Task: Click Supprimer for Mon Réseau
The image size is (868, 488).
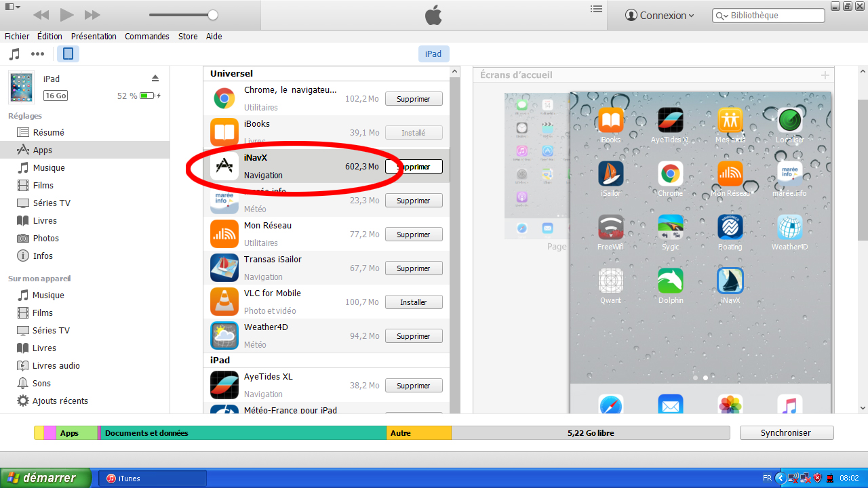Action: point(414,235)
